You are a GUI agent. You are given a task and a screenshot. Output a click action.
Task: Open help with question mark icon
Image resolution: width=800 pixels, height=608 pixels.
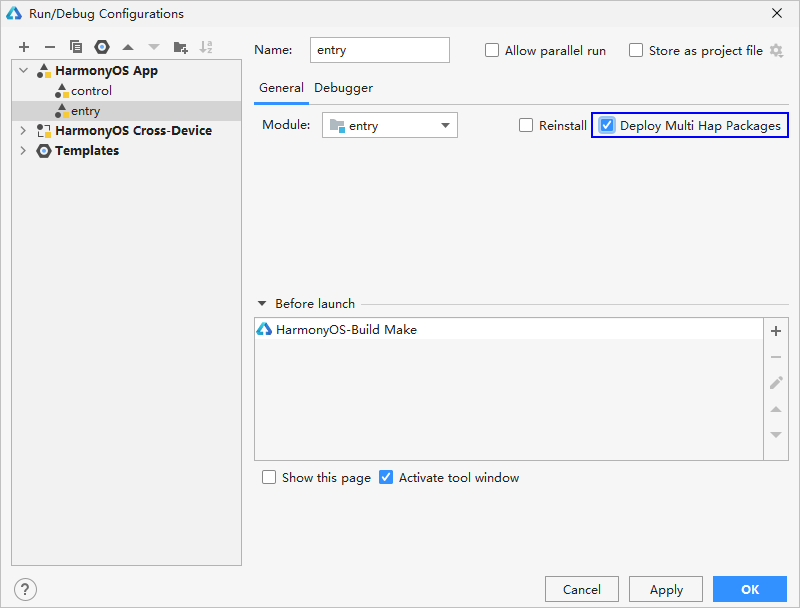pyautogui.click(x=26, y=590)
